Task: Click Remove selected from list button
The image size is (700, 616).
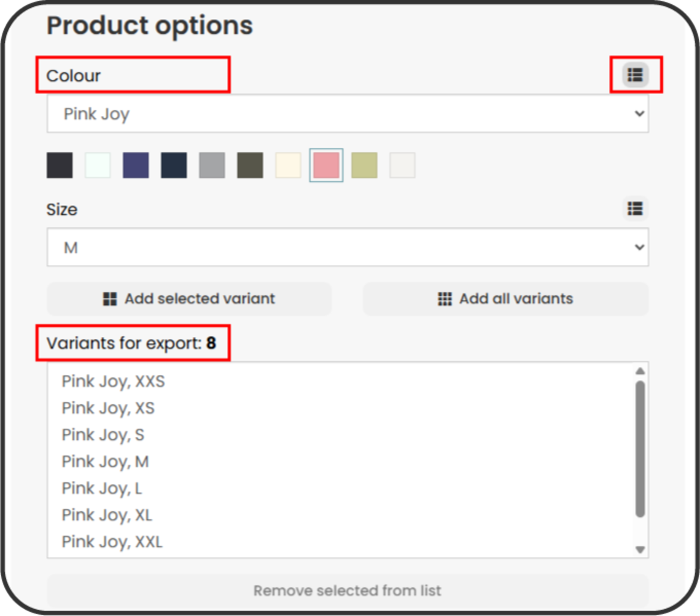Action: [348, 591]
